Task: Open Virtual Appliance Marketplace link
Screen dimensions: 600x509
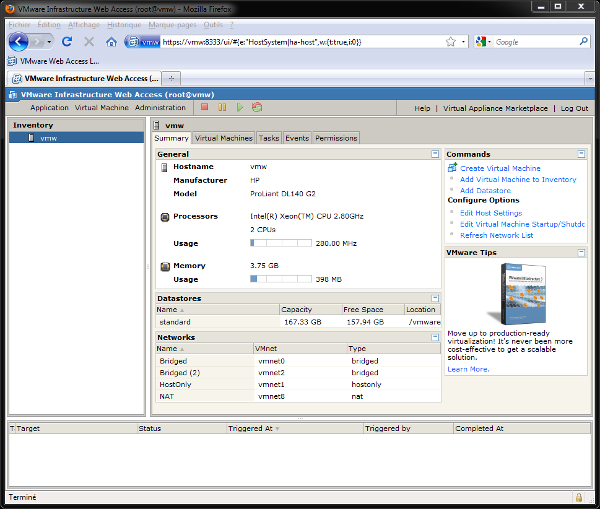Action: [495, 108]
